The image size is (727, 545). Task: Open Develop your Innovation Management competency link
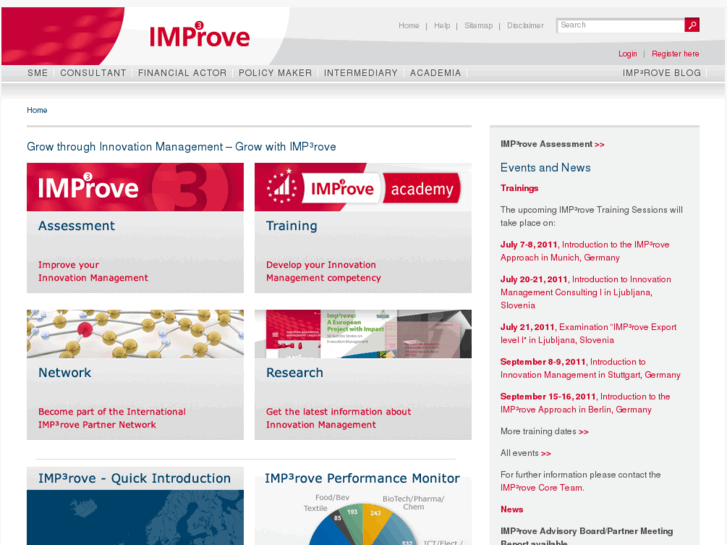[323, 271]
